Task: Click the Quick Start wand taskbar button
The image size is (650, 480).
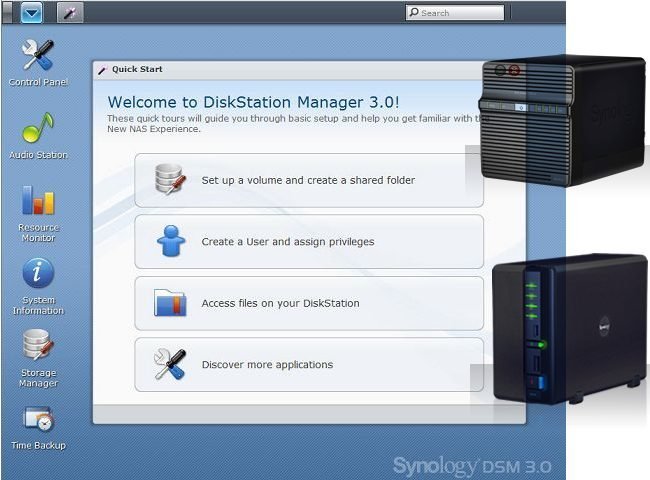Action: (70, 12)
